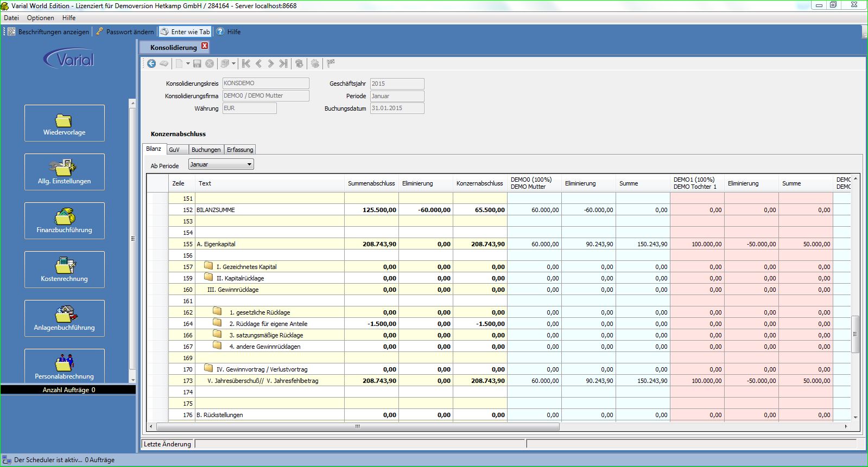Click the gear settings icon in toolbar
The height and width of the screenshot is (467, 868).
click(x=315, y=63)
